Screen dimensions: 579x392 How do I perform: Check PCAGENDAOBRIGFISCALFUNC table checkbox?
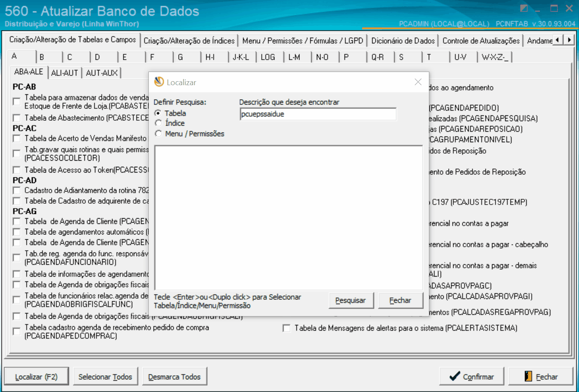17,300
